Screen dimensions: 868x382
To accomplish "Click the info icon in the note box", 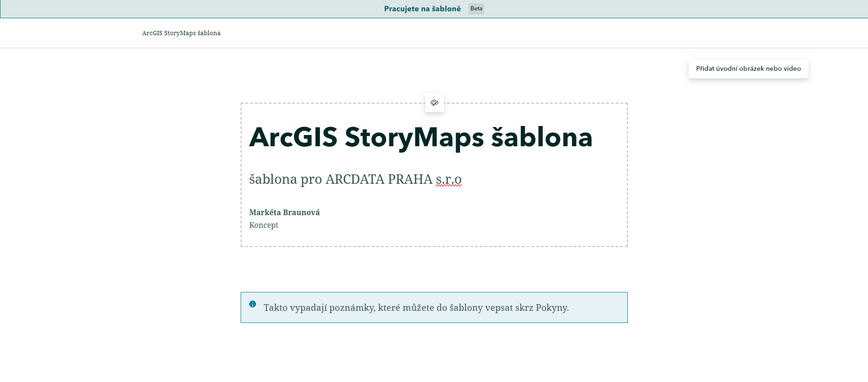I will coord(253,304).
